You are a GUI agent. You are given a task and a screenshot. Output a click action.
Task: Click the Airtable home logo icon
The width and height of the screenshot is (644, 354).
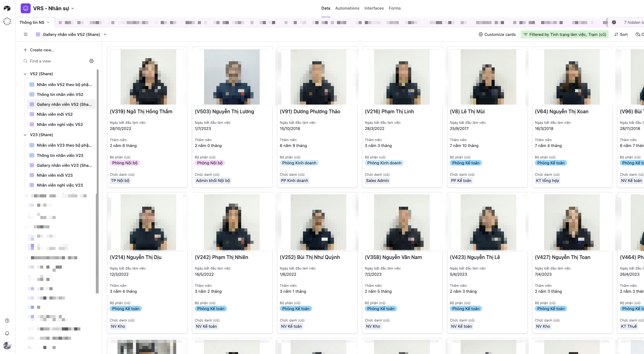(x=7, y=8)
